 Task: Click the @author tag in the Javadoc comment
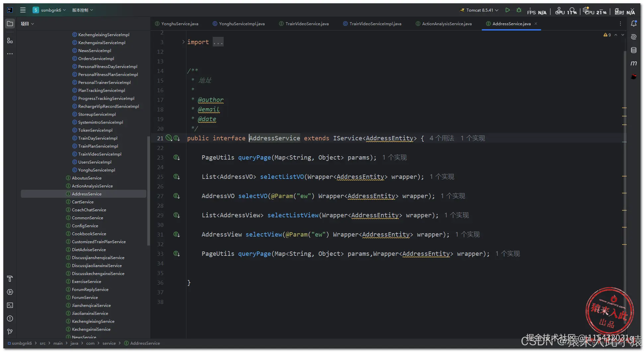coord(210,100)
